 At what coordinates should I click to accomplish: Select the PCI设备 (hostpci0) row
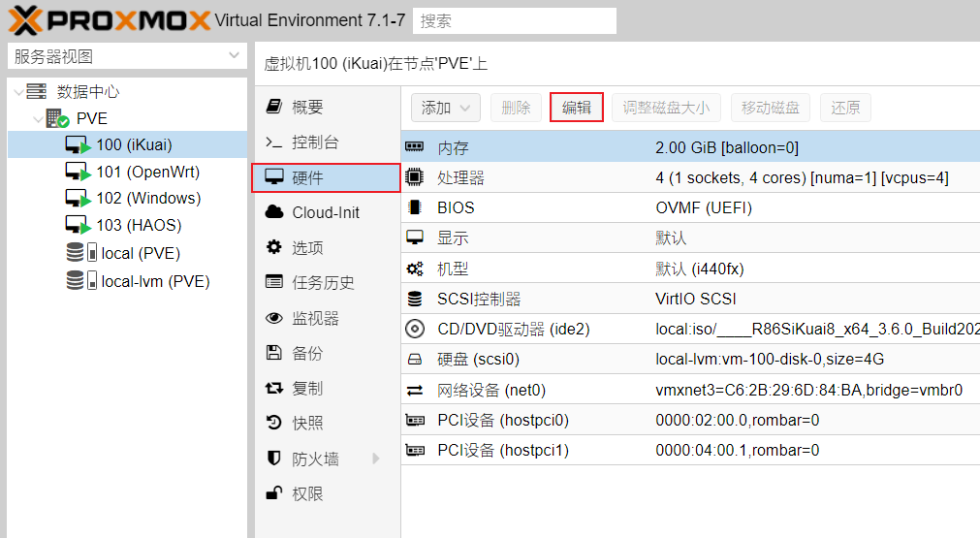point(690,420)
